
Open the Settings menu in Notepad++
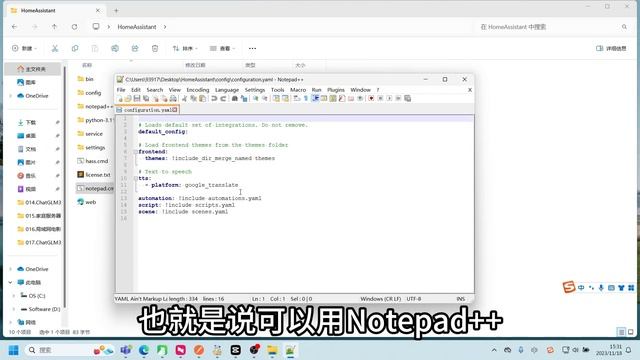coord(255,90)
